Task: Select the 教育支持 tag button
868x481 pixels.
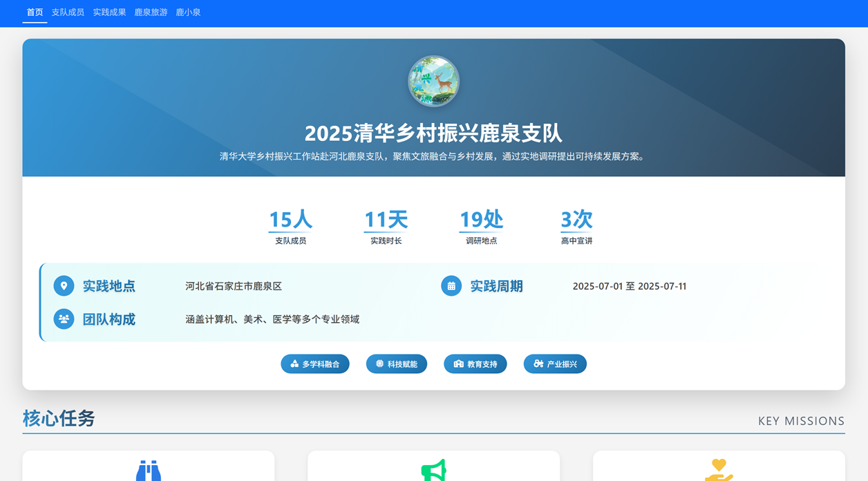Action: click(x=475, y=364)
